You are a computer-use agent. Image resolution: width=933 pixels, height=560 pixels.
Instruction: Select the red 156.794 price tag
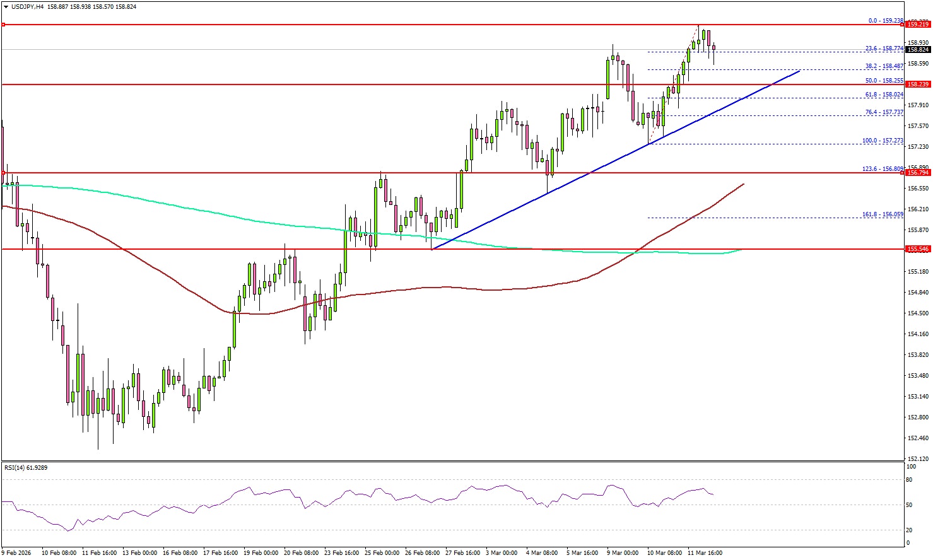pyautogui.click(x=917, y=172)
